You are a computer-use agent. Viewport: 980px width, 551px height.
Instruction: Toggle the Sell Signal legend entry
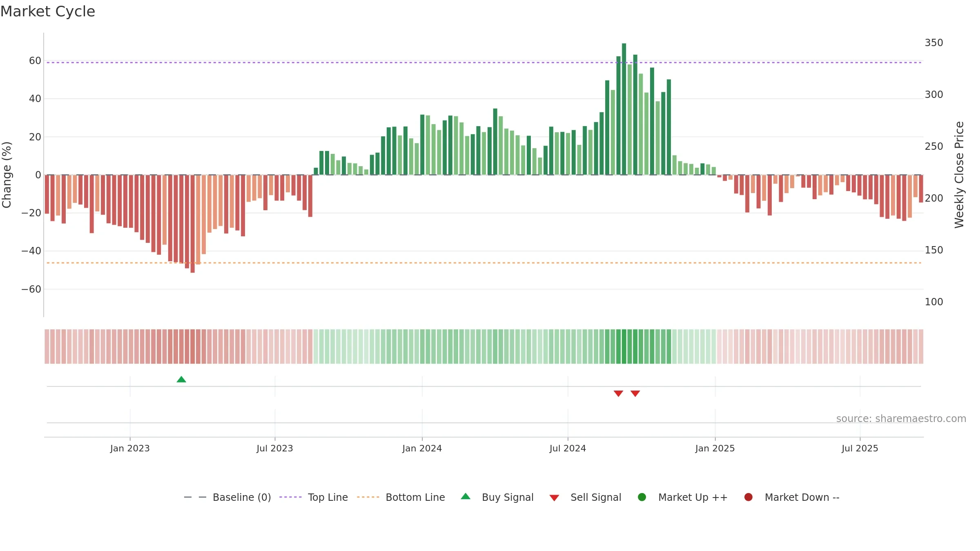tap(585, 497)
